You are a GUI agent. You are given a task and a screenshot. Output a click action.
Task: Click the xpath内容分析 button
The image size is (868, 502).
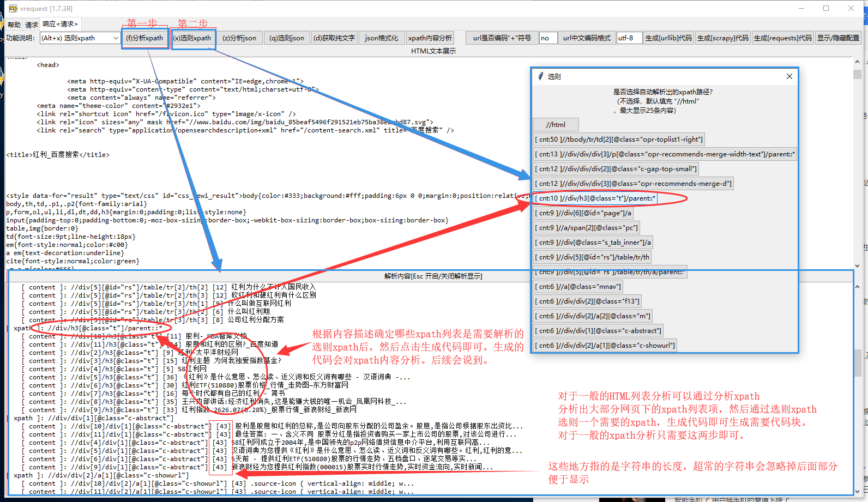pos(430,38)
